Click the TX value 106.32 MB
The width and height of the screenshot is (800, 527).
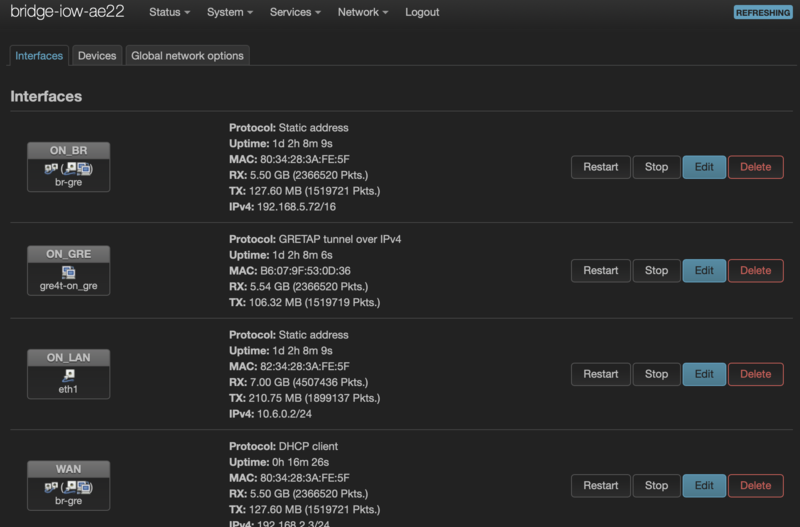click(276, 302)
